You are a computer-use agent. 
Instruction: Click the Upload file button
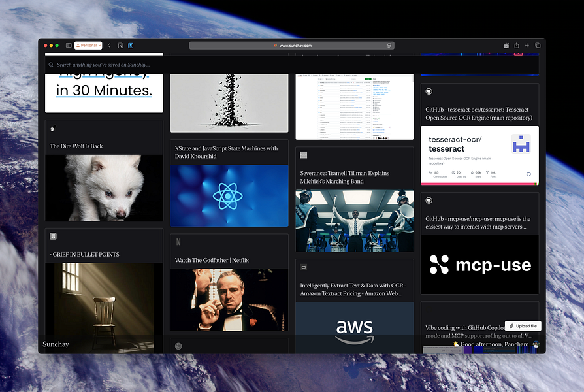point(523,325)
